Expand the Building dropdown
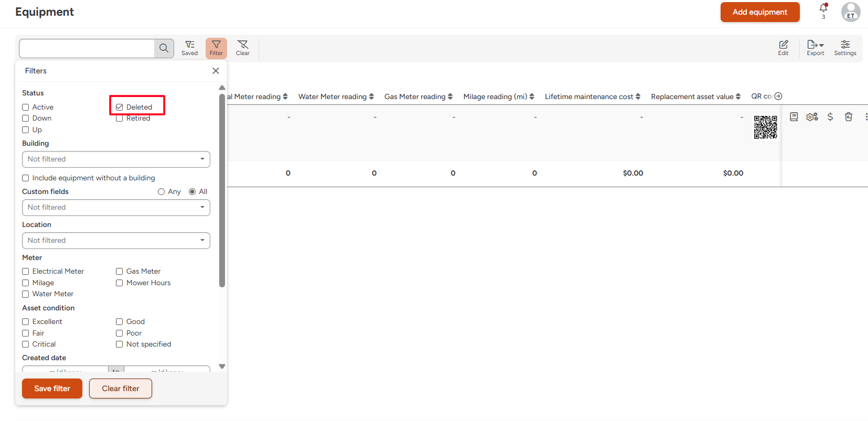The width and height of the screenshot is (868, 421). pos(116,159)
